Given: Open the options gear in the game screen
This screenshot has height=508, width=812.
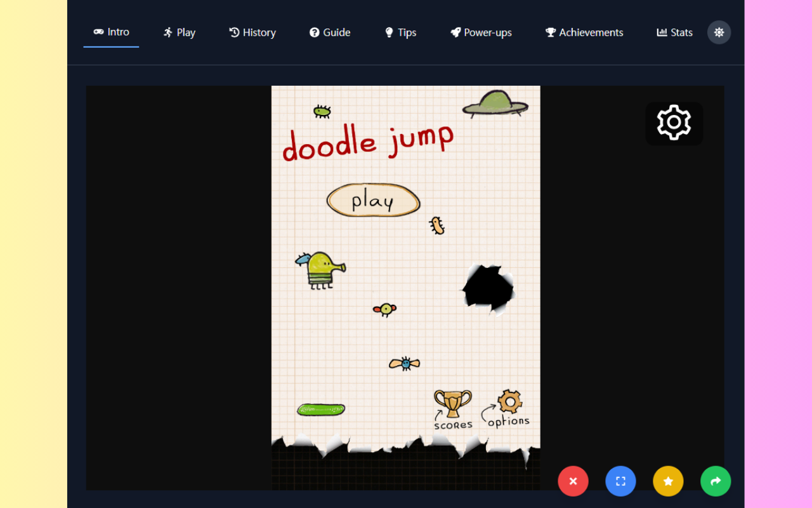Looking at the screenshot, I should 509,402.
